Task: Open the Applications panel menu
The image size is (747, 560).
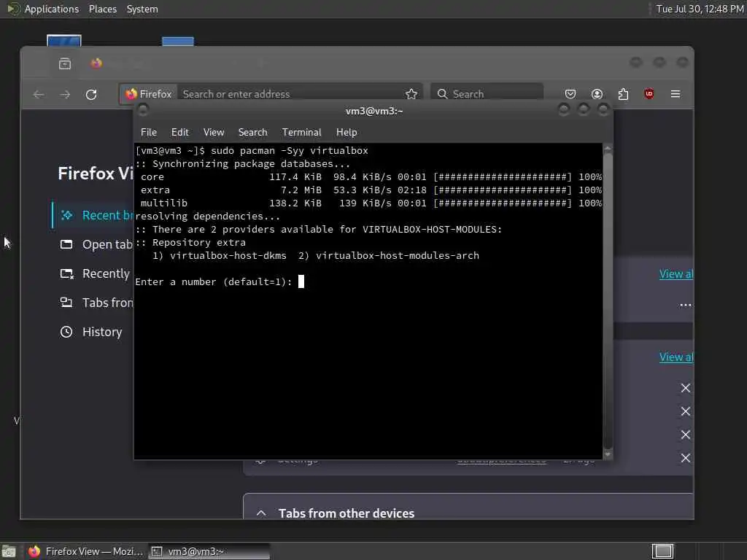Action: [x=52, y=9]
